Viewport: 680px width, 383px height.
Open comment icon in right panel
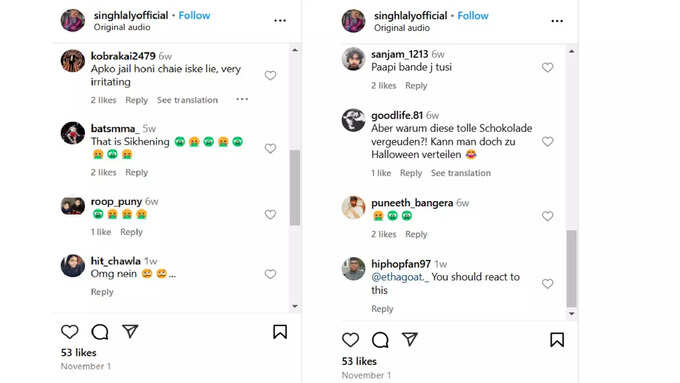click(x=380, y=340)
